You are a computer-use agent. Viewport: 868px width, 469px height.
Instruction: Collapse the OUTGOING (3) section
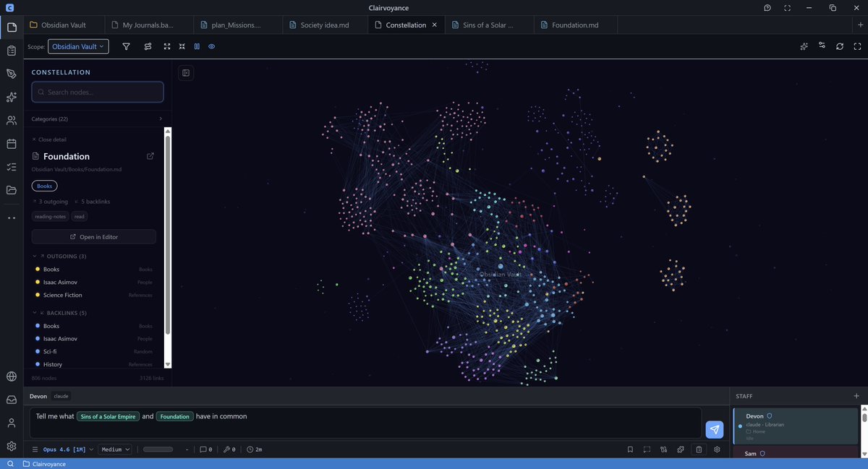(x=59, y=256)
